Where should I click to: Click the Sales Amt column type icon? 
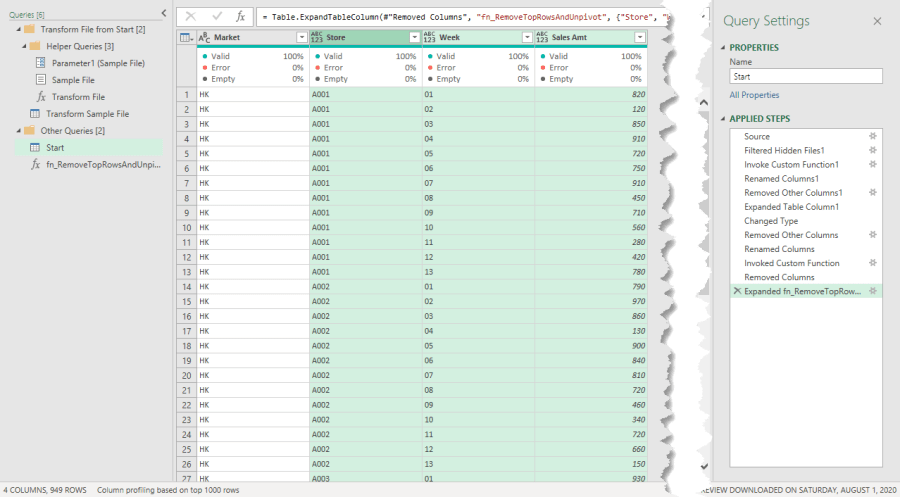pyautogui.click(x=543, y=37)
